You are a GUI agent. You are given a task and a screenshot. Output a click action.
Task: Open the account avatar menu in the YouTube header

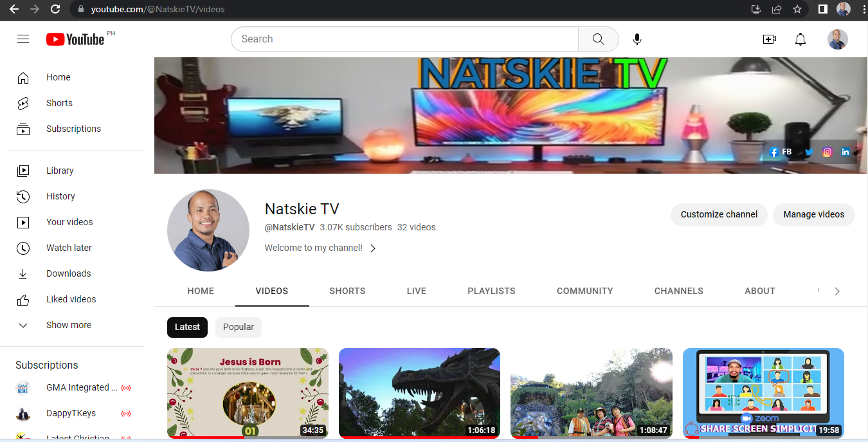coord(838,39)
